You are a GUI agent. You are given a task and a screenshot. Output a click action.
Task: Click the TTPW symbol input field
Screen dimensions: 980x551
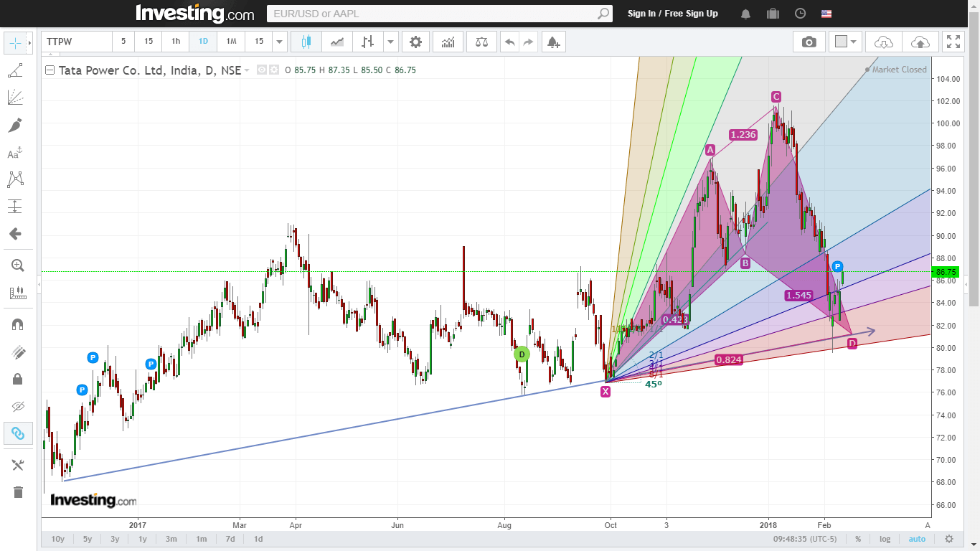tap(77, 42)
